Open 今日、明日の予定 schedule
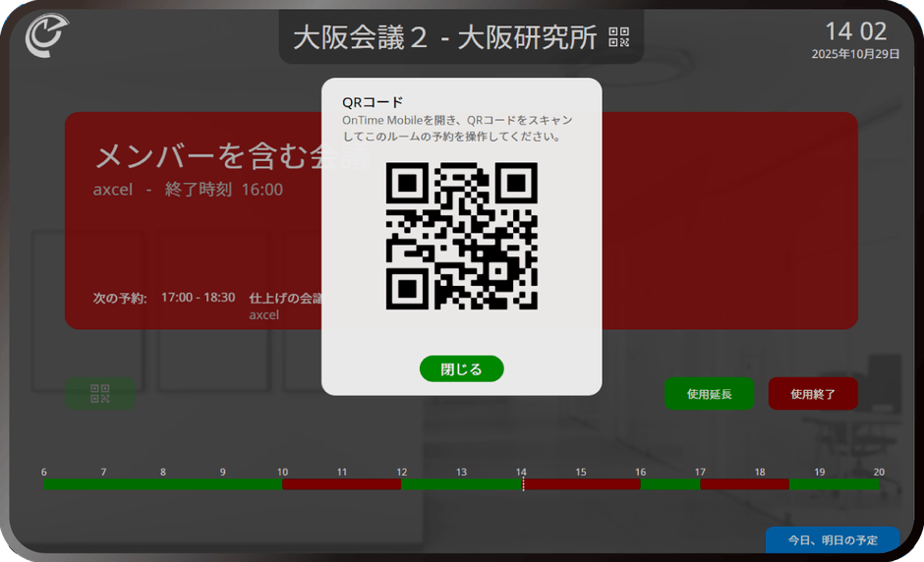The width and height of the screenshot is (924, 562). tap(833, 539)
